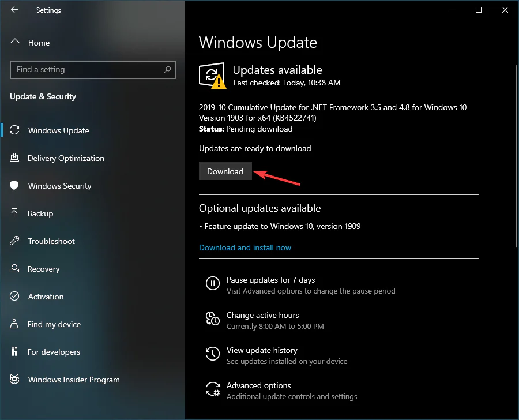Select Windows Update in sidebar
This screenshot has width=519, height=420.
59,130
